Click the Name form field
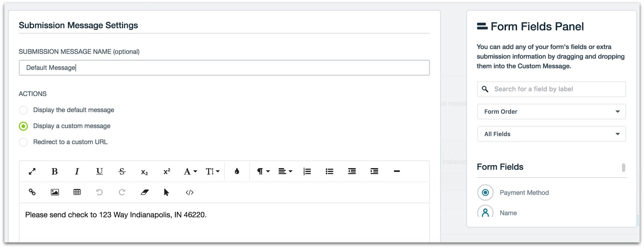The image size is (644, 248). [508, 213]
